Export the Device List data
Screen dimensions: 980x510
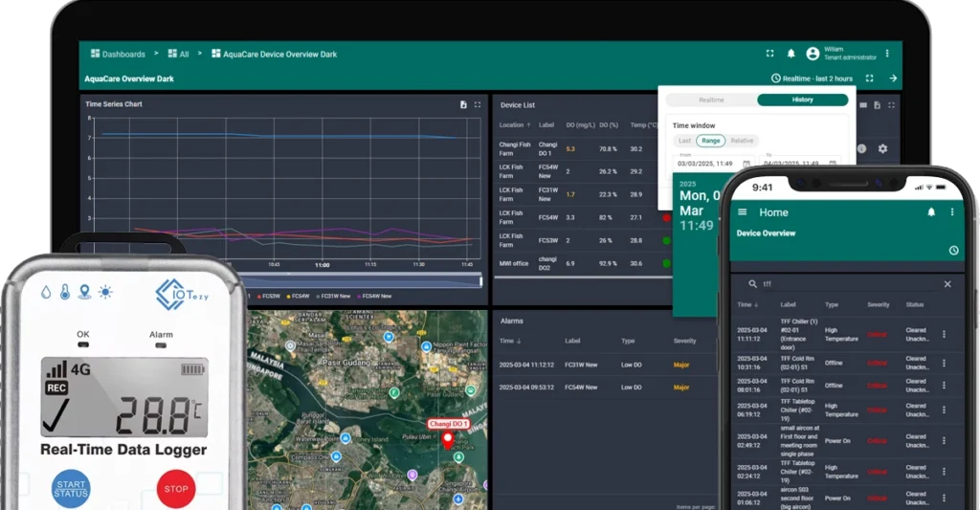878,105
